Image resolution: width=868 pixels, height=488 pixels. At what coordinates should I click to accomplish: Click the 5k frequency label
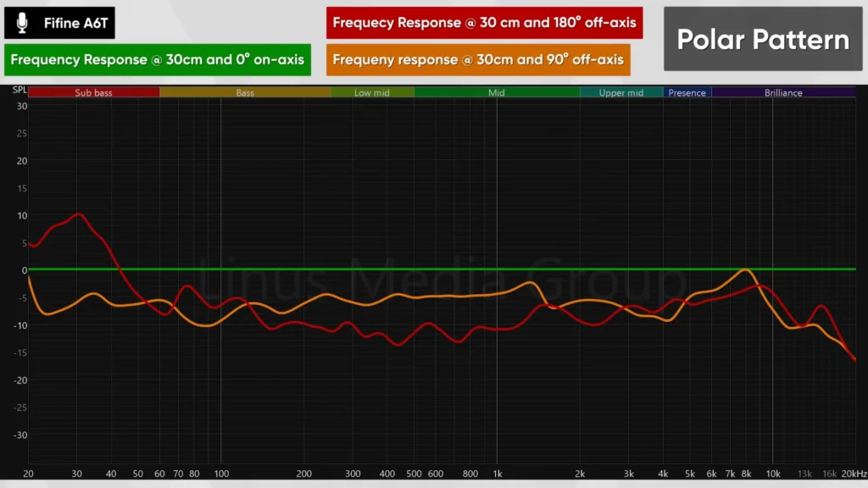690,474
